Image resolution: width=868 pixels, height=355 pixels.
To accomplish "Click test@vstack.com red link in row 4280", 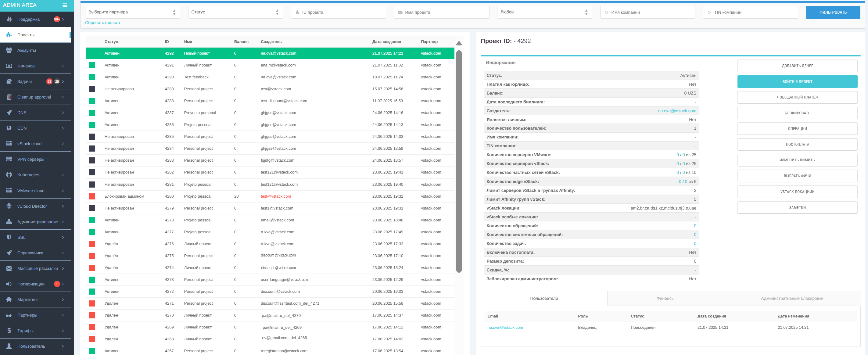I will [276, 196].
